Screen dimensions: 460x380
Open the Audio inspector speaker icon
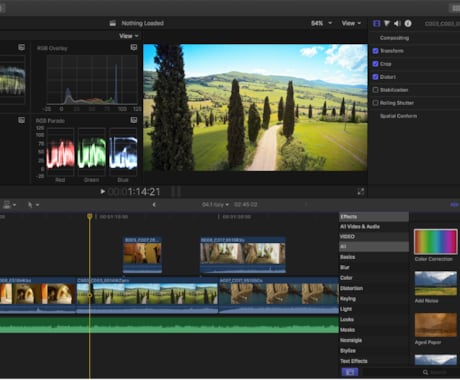tap(397, 23)
